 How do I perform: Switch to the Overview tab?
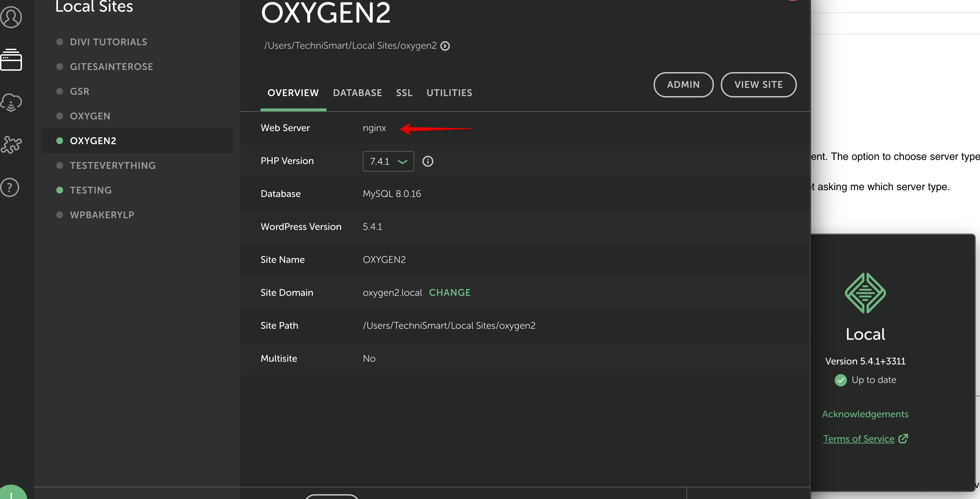[x=293, y=93]
